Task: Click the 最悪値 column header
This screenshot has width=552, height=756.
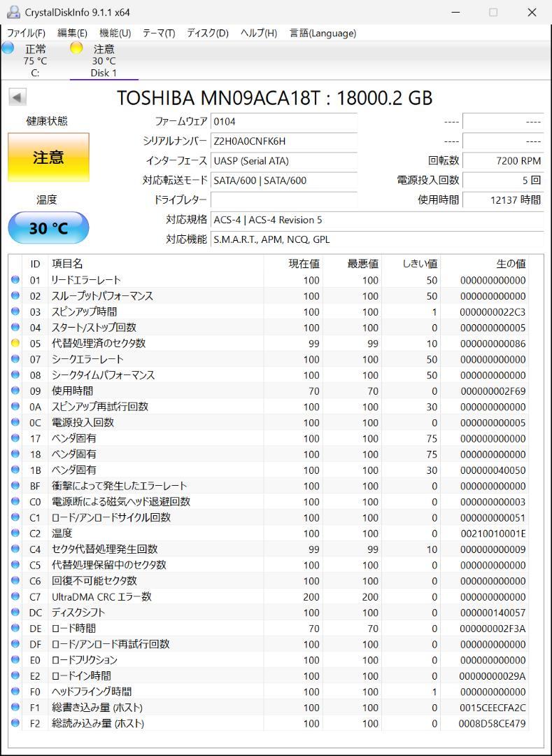Action: pos(352,264)
